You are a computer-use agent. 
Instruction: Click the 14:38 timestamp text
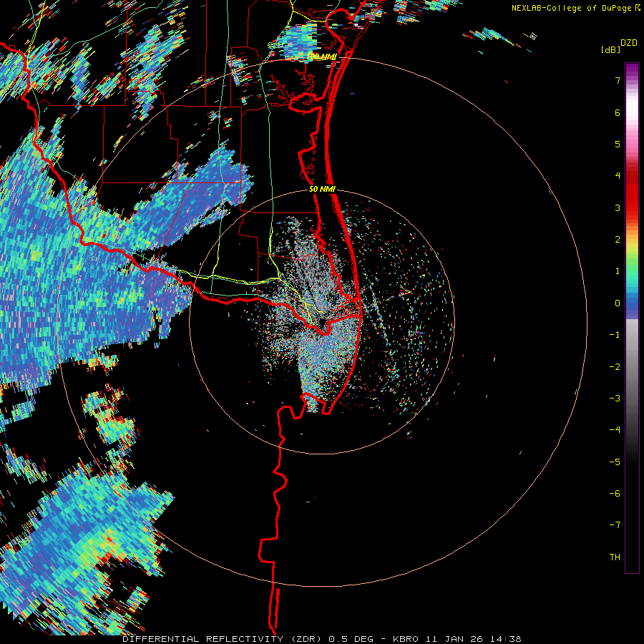click(x=506, y=639)
